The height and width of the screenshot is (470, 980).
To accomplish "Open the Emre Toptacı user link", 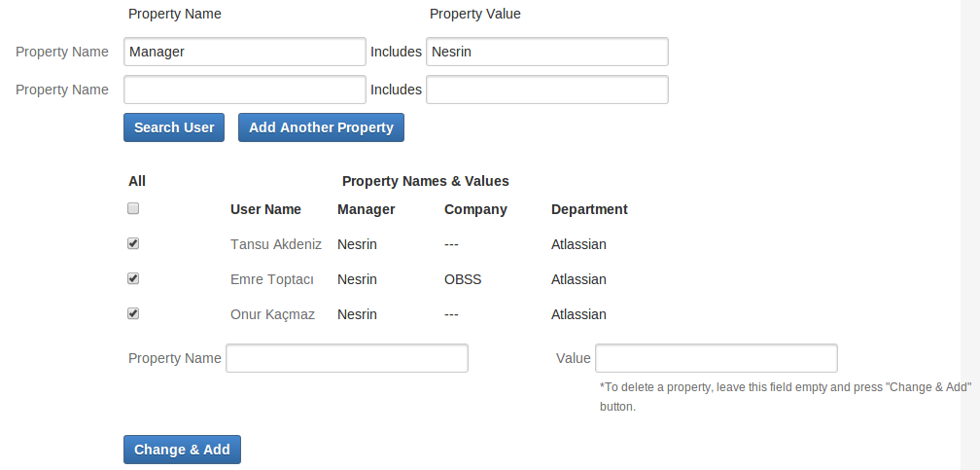I will coord(272,279).
